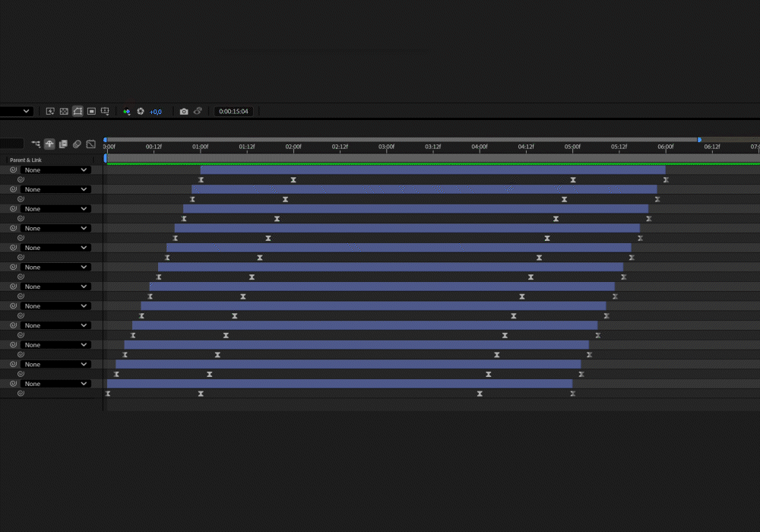Open the grid and guide options
The width and height of the screenshot is (760, 532).
click(x=105, y=111)
